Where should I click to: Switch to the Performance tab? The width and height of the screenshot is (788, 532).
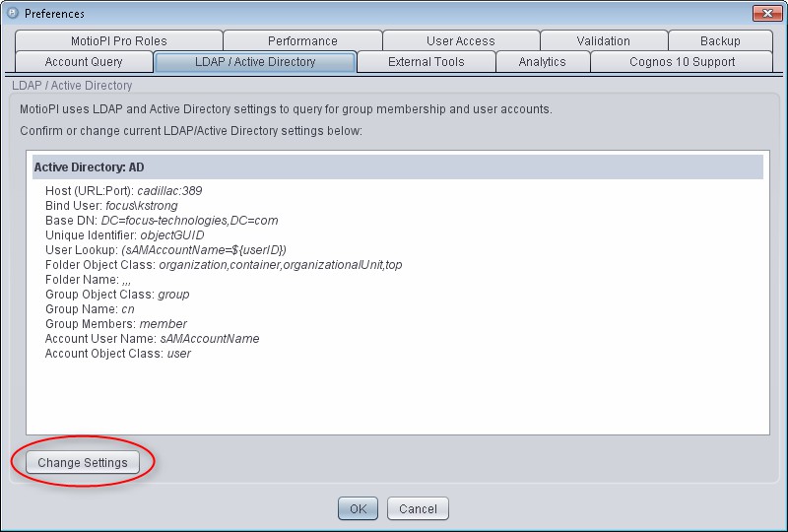pyautogui.click(x=302, y=40)
